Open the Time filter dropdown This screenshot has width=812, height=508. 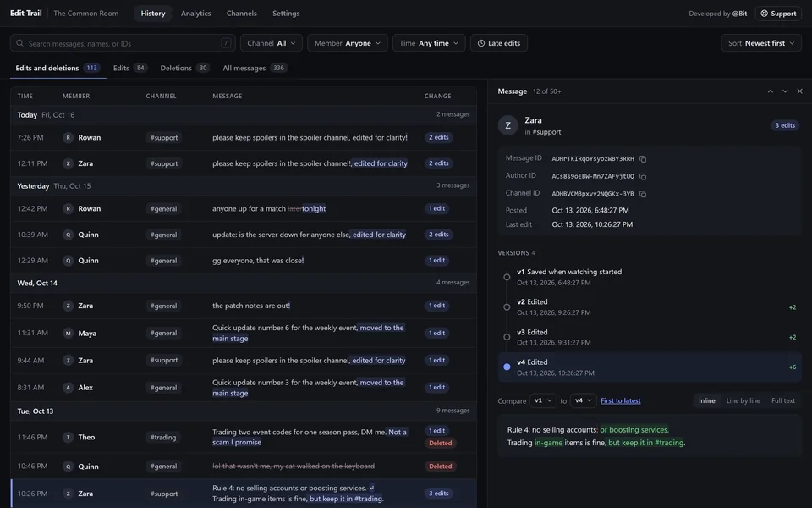[x=429, y=43]
